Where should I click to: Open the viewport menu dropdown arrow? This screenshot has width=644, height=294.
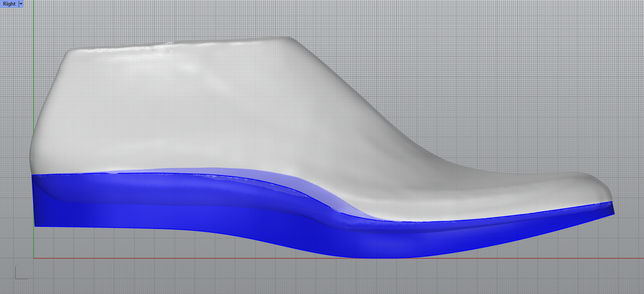pos(21,4)
